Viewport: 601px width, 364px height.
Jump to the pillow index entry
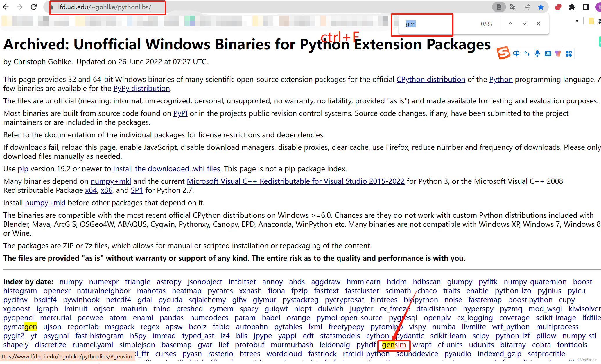546,336
